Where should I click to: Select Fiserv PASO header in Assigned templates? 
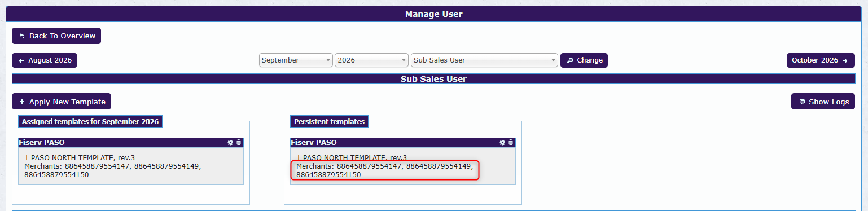pyautogui.click(x=131, y=143)
